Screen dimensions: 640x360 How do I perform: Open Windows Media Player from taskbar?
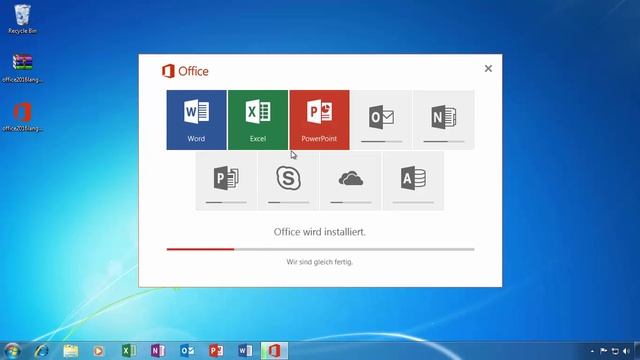click(98, 351)
